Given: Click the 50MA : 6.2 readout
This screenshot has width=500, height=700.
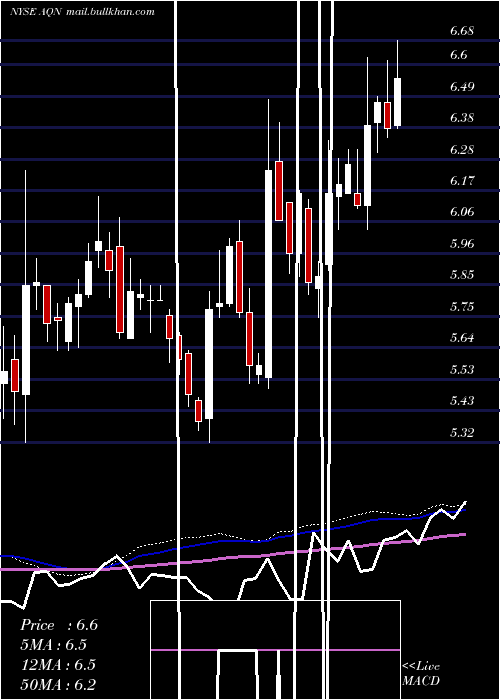Looking at the screenshot, I should click(x=58, y=684).
